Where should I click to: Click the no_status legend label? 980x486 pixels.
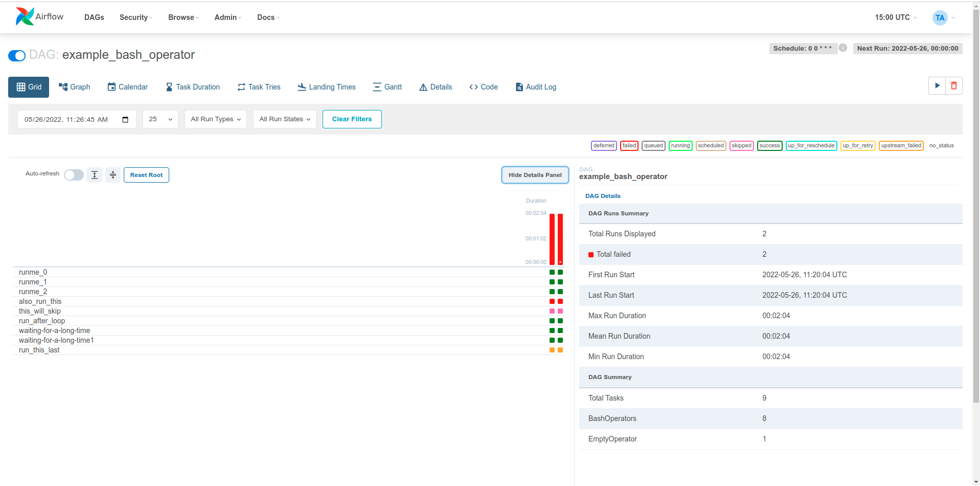pyautogui.click(x=942, y=146)
